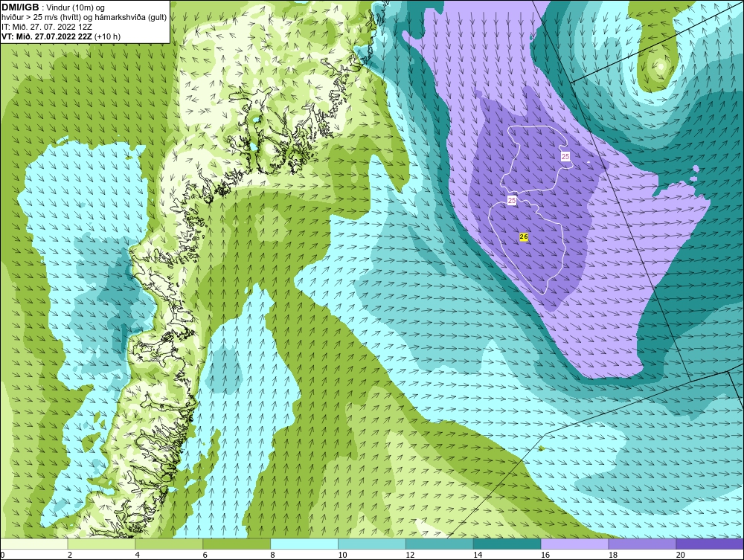The image size is (744, 560).
Task: Click the 8–10 m/s light cyan swatch
Action: (304, 544)
